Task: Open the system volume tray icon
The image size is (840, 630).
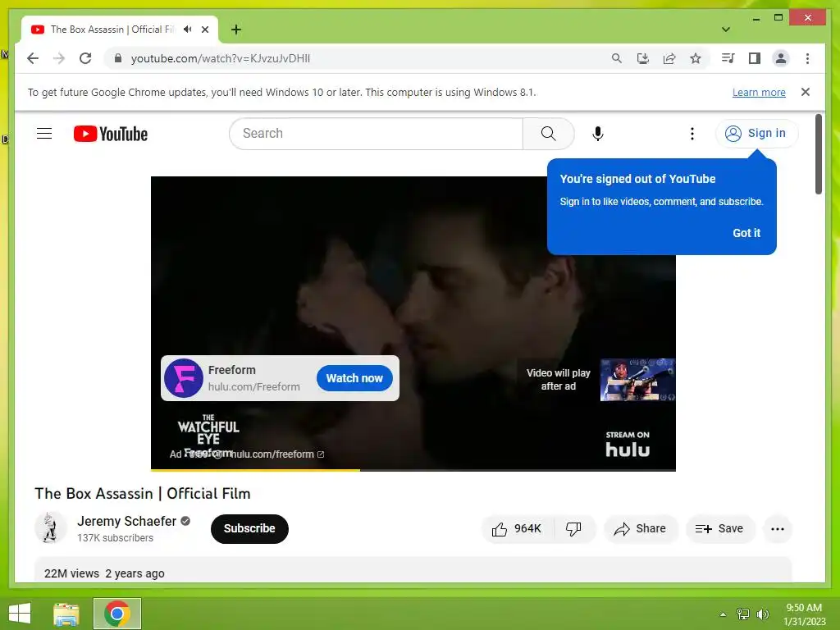Action: pyautogui.click(x=763, y=614)
